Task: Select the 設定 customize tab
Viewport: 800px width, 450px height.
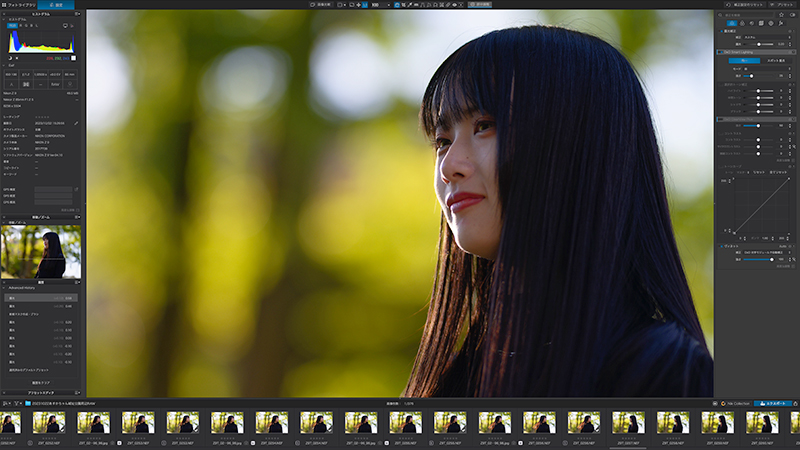Action: [x=56, y=5]
